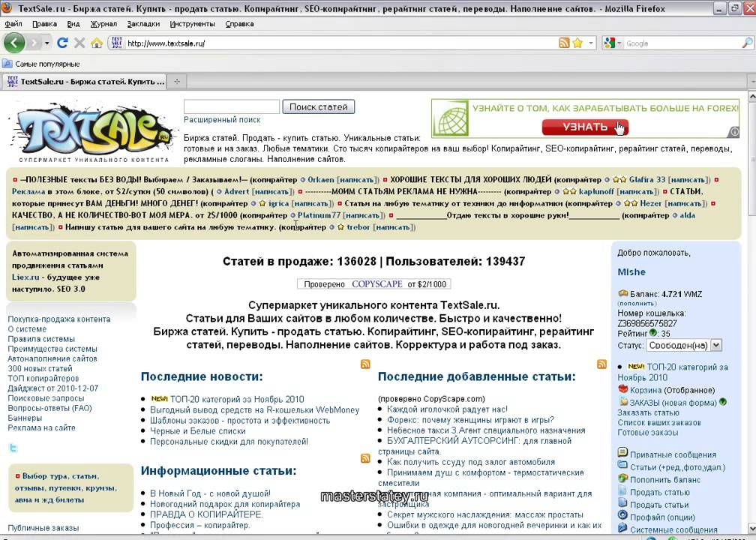This screenshot has width=756, height=540.
Task: Open the Правка menu
Action: coord(44,24)
